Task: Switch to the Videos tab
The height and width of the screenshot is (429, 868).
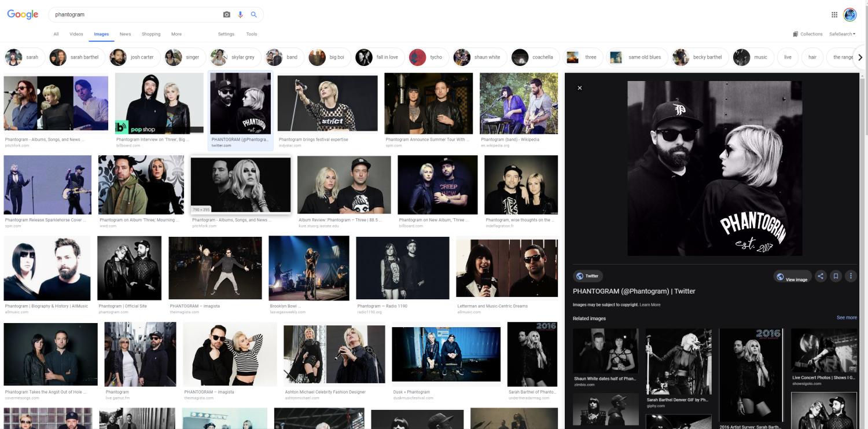Action: tap(76, 34)
